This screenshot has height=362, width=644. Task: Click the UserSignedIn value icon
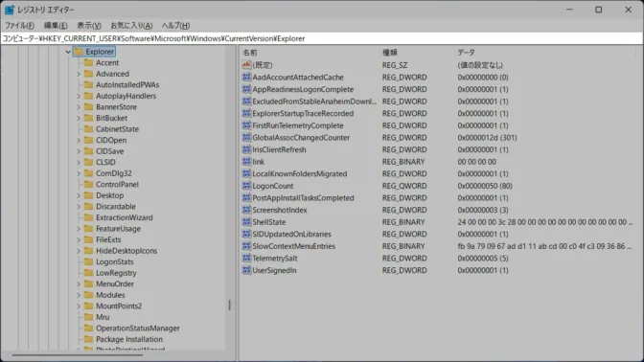click(246, 270)
